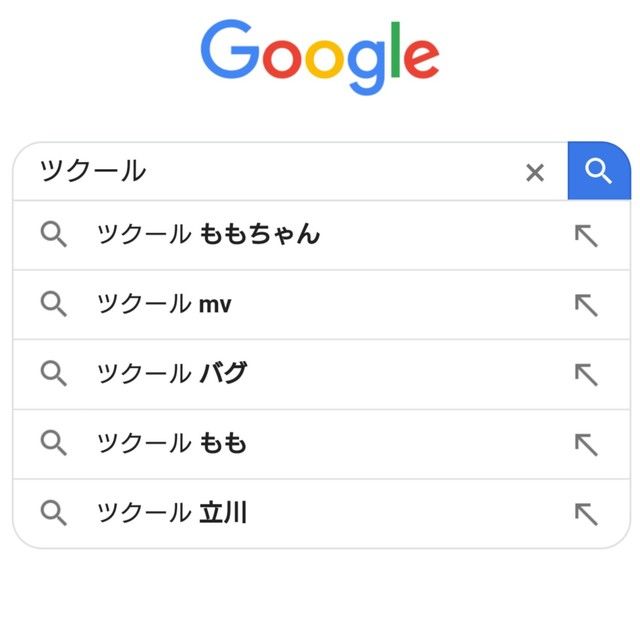
Task: Click the text ツクール in search box
Action: pyautogui.click(x=93, y=171)
